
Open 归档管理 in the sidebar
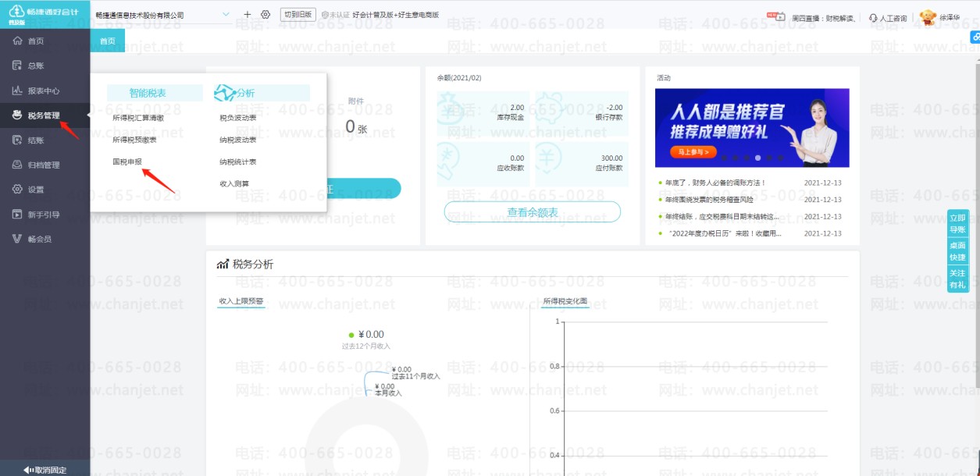(x=43, y=165)
